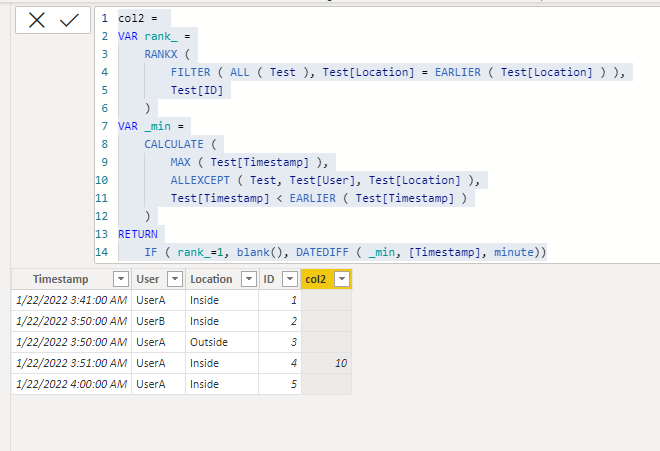Select the User column header
Viewport: 660px width, 451px height.
(148, 279)
